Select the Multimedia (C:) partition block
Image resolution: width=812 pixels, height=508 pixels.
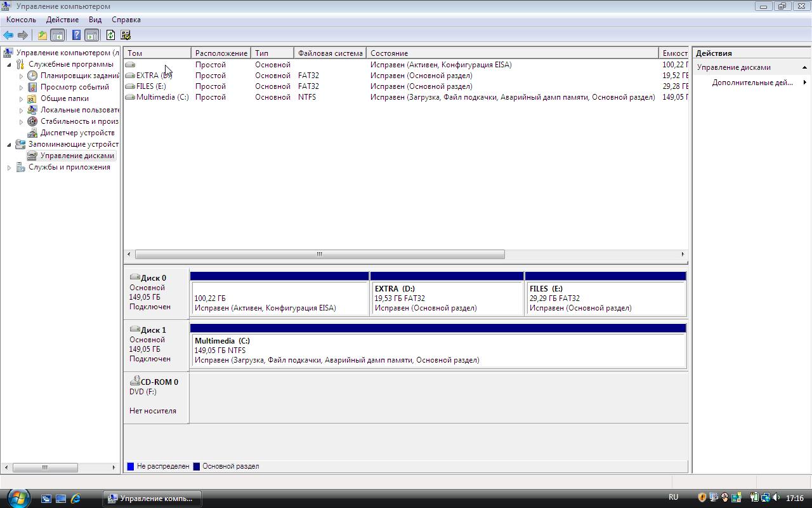[x=438, y=351]
